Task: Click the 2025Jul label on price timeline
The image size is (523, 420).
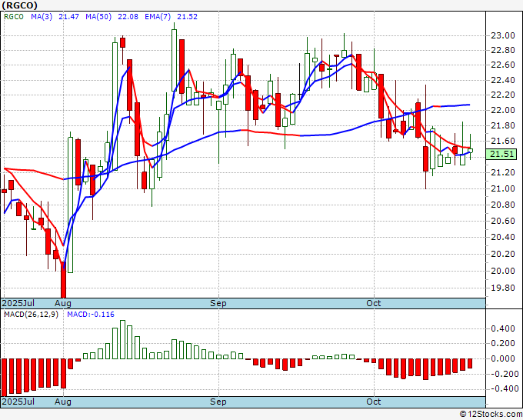Action: (18, 303)
